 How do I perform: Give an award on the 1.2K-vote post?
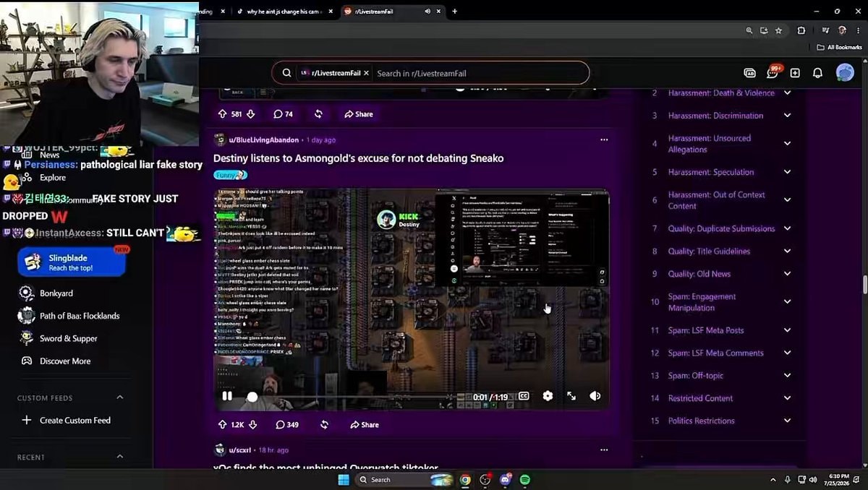click(x=324, y=425)
